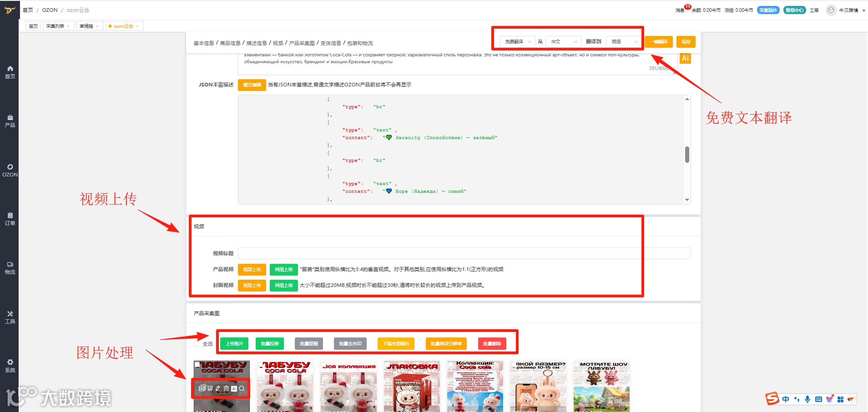
Task: Switch to the 首页 page tab
Action: (x=33, y=26)
